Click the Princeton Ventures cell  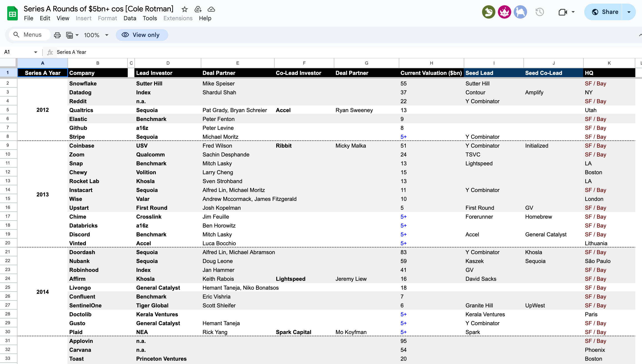(168, 359)
